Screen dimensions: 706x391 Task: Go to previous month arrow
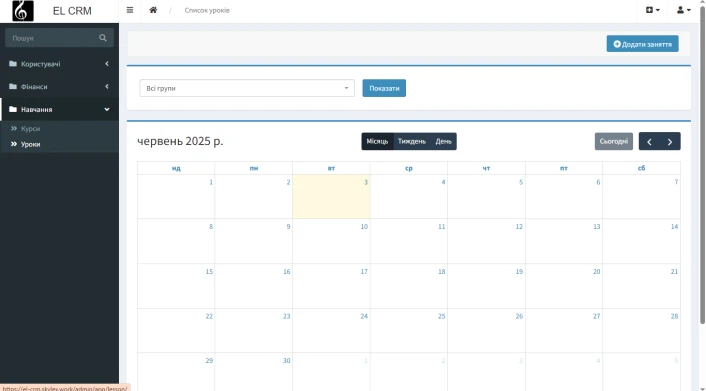tap(649, 141)
